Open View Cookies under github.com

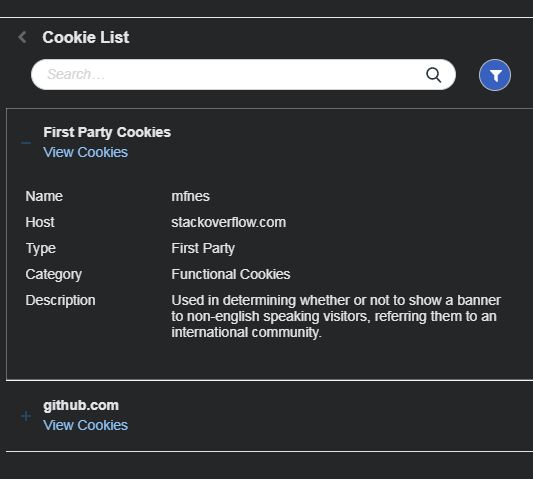[x=86, y=425]
